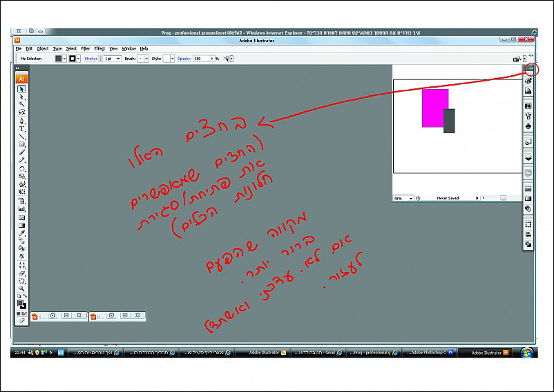Open the View menu
Screen dimensions: 554x392
[113, 49]
